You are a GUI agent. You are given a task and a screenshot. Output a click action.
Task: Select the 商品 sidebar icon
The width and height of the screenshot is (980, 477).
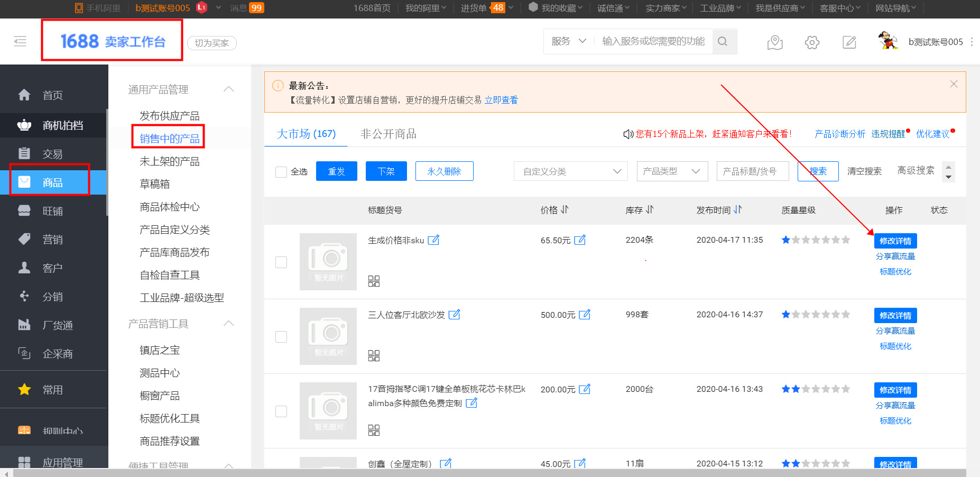coord(24,181)
